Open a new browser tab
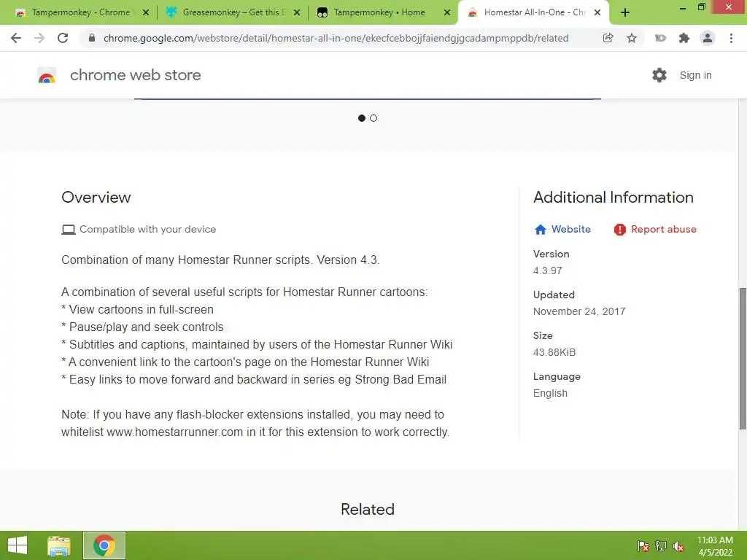This screenshot has width=747, height=560. pyautogui.click(x=625, y=12)
